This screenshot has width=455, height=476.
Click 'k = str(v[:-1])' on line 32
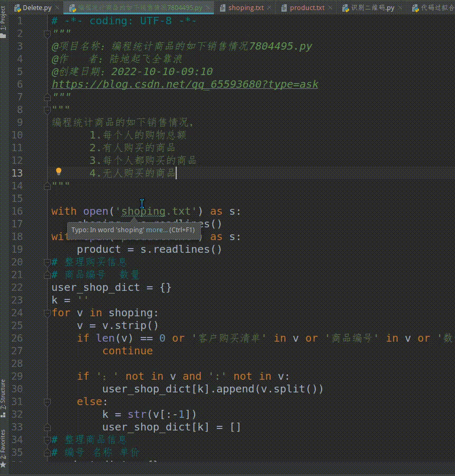(x=149, y=414)
